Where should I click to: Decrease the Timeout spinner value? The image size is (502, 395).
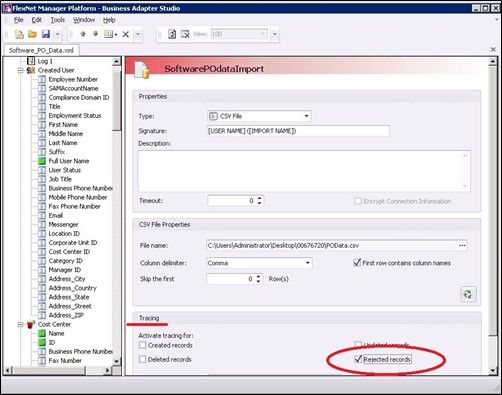(x=260, y=203)
